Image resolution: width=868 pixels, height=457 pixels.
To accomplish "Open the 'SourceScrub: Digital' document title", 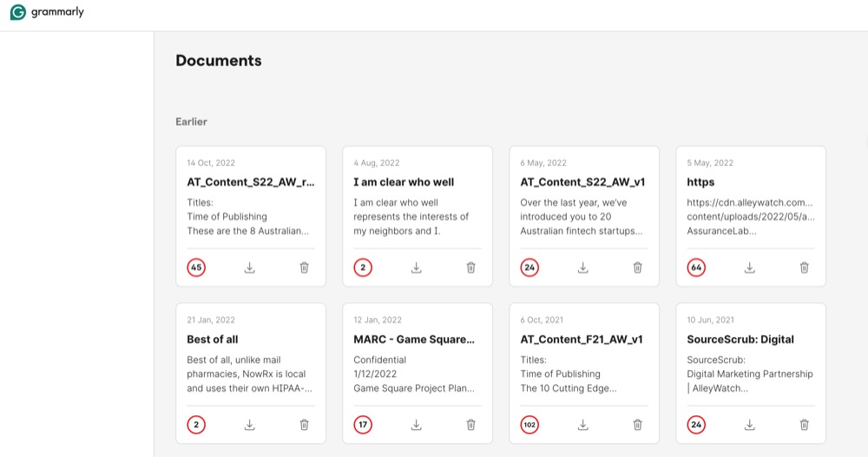I will 740,340.
